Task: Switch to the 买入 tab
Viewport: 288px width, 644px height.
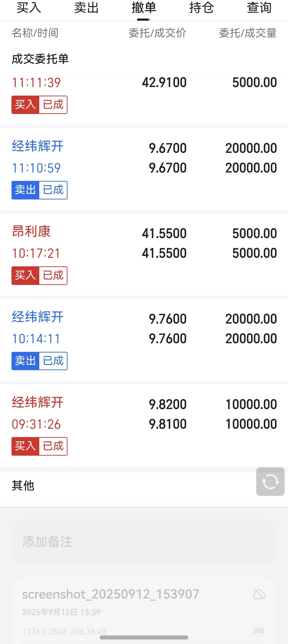Action: pyautogui.click(x=29, y=7)
